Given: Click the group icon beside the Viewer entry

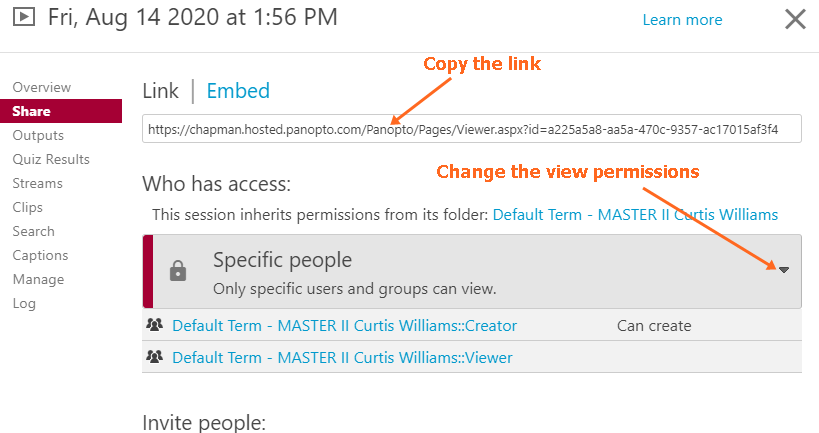Looking at the screenshot, I should pyautogui.click(x=154, y=356).
